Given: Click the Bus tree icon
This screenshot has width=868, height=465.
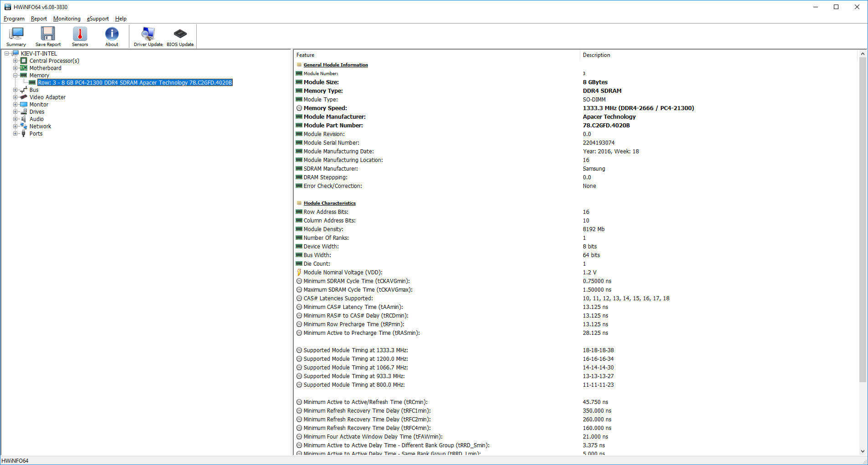Looking at the screenshot, I should coord(24,90).
